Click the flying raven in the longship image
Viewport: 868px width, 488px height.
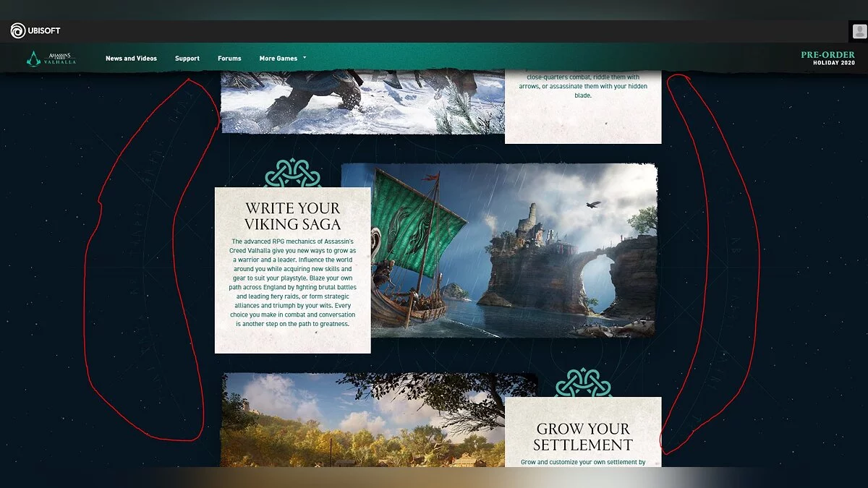pos(594,205)
